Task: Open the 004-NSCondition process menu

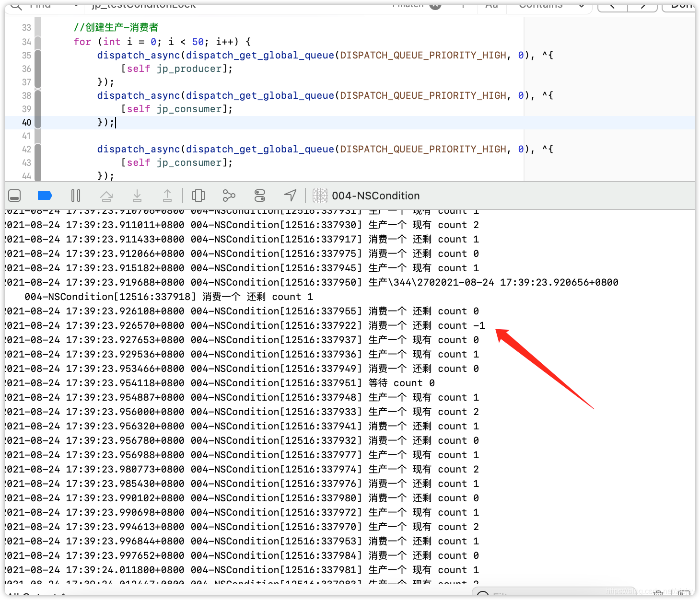Action: pos(375,196)
